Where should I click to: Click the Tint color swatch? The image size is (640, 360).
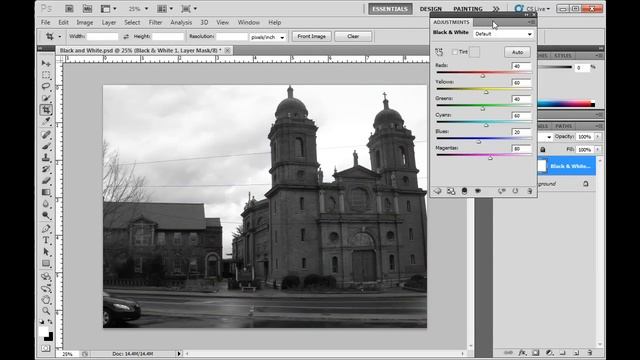(474, 52)
